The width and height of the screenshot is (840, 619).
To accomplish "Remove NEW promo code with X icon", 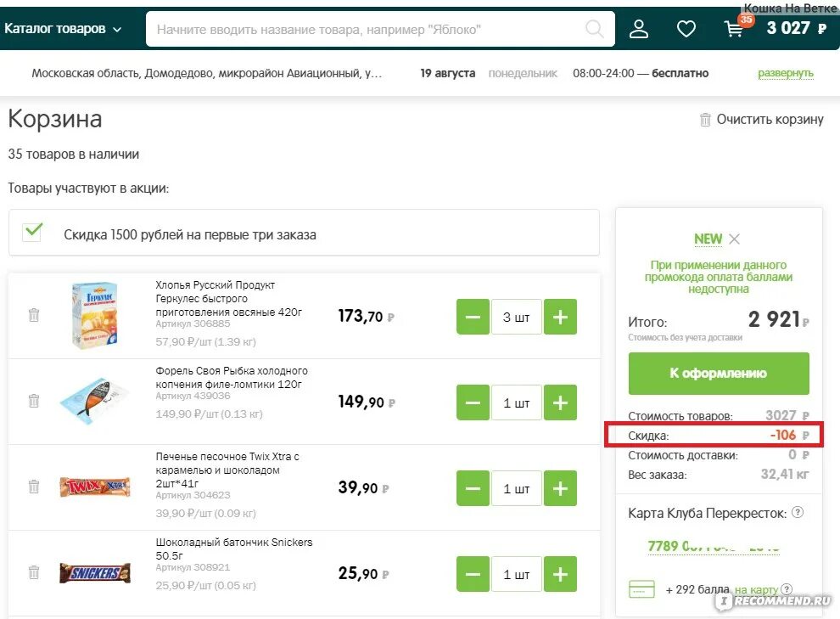I will pyautogui.click(x=735, y=239).
